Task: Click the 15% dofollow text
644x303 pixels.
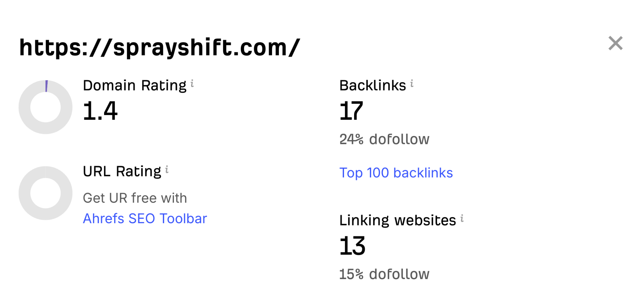Action: (x=384, y=274)
